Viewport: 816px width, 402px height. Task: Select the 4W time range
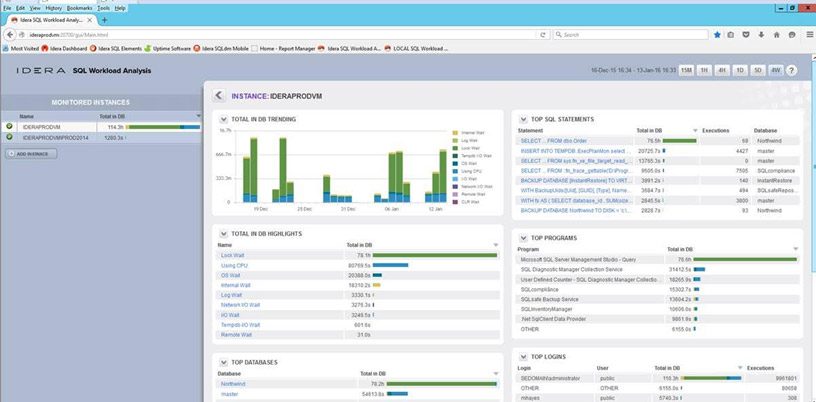(775, 70)
